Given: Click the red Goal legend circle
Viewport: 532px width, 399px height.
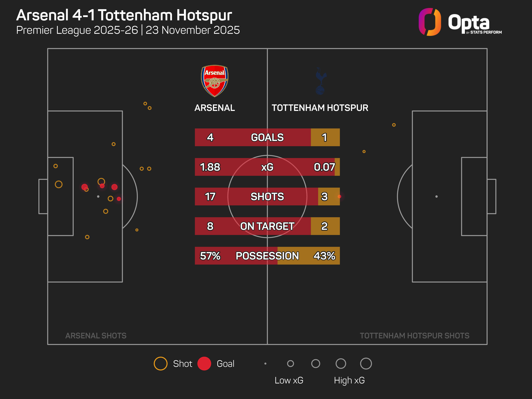Looking at the screenshot, I should click(204, 363).
